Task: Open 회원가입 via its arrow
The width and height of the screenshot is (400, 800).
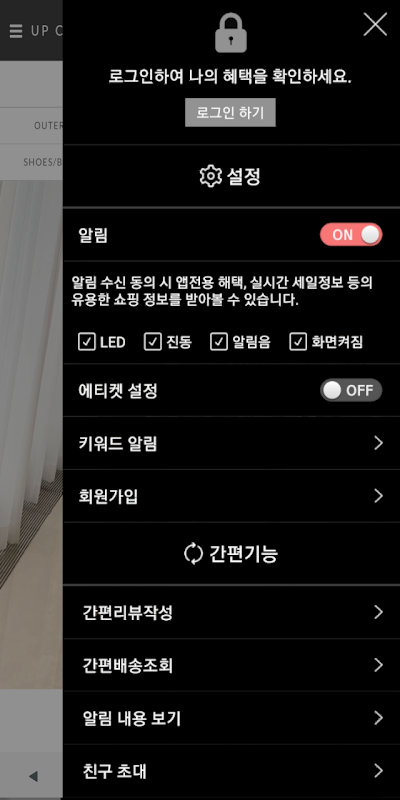Action: tap(378, 495)
